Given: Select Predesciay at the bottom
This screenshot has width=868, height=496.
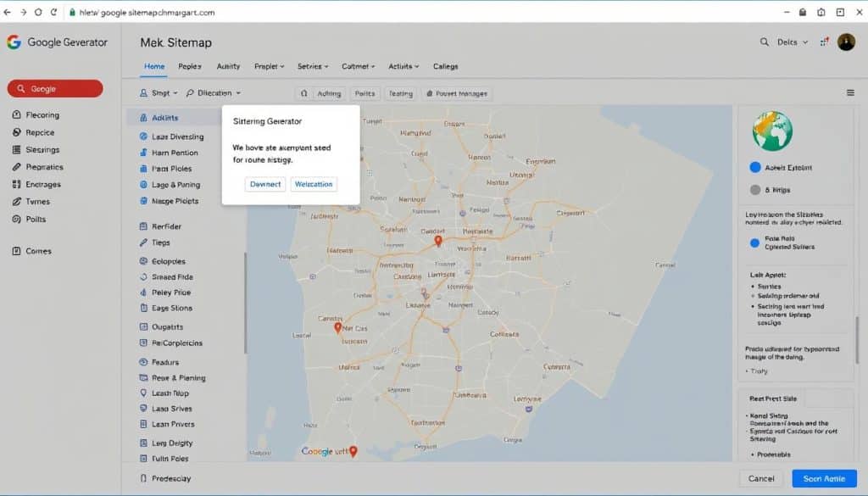Looking at the screenshot, I should (x=165, y=478).
